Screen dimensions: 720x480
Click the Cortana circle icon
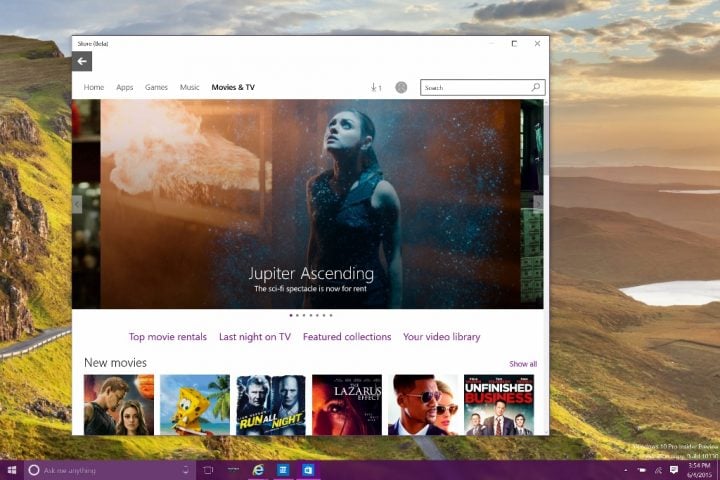tap(34, 470)
